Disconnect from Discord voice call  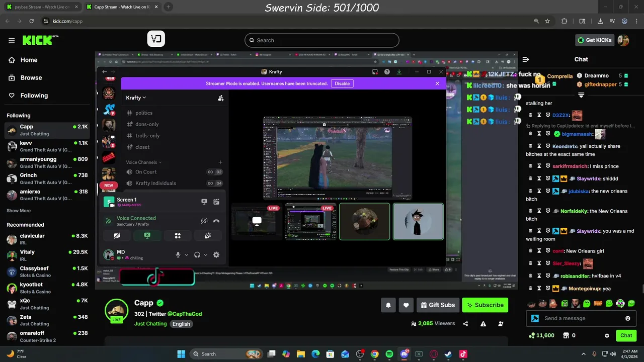(216, 221)
